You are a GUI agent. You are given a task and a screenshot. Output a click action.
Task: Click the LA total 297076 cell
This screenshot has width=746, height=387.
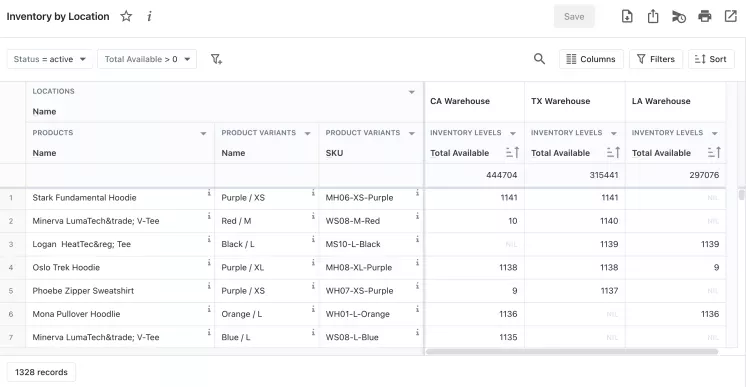click(676, 175)
